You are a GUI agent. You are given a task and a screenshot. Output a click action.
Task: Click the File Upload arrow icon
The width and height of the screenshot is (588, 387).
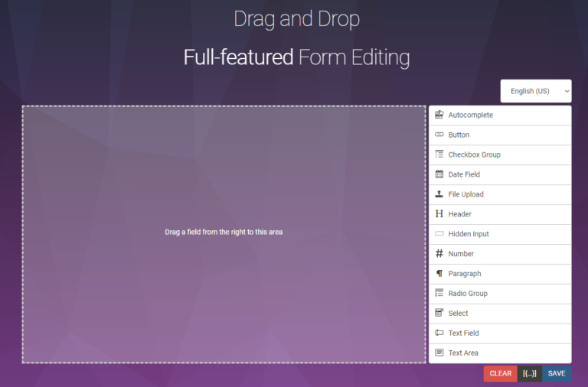pyautogui.click(x=439, y=194)
